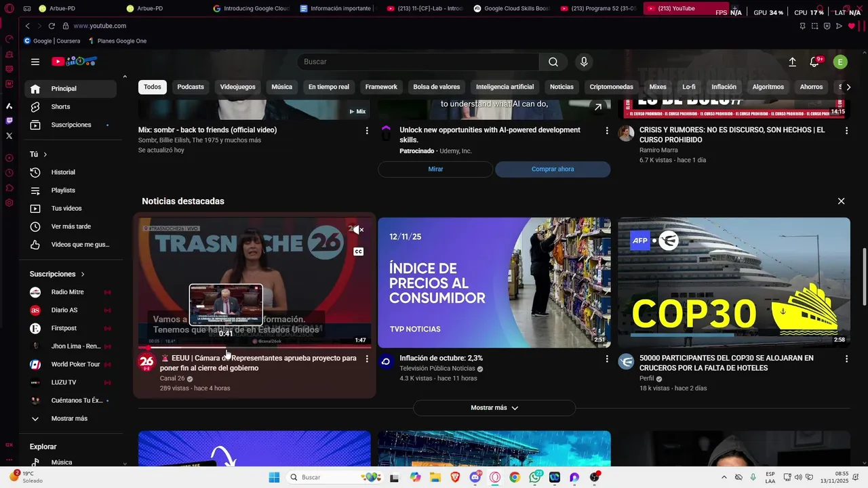This screenshot has height=488, width=868.
Task: Open Brave browser from taskbar
Action: click(x=455, y=477)
